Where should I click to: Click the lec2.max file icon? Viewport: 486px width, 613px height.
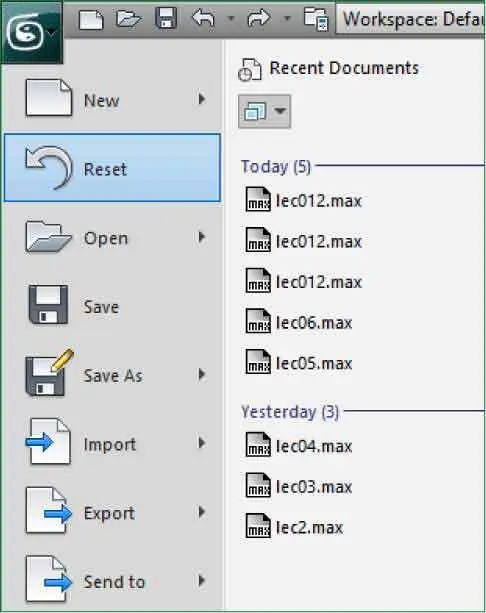coord(258,527)
